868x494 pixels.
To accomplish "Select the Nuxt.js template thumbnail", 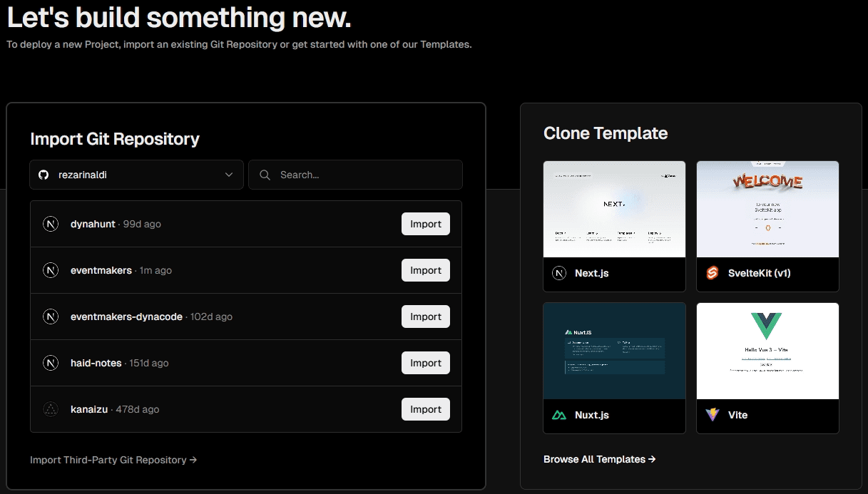I will point(614,351).
